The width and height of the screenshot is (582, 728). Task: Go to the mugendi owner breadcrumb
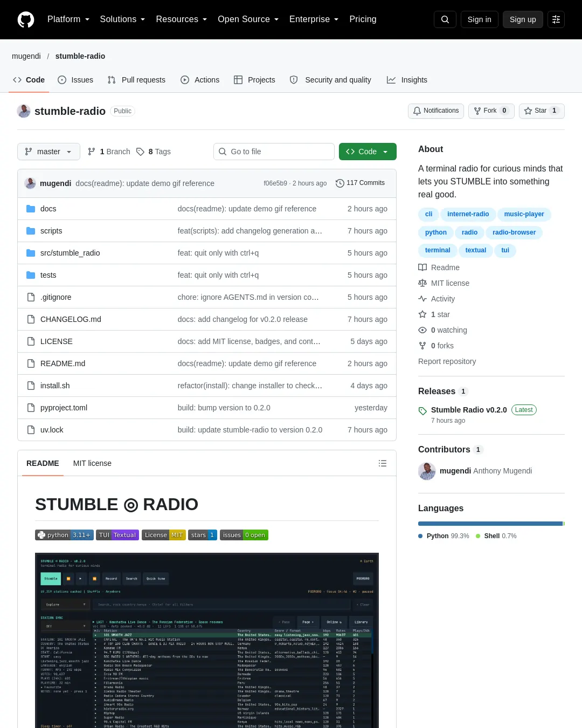click(x=26, y=56)
